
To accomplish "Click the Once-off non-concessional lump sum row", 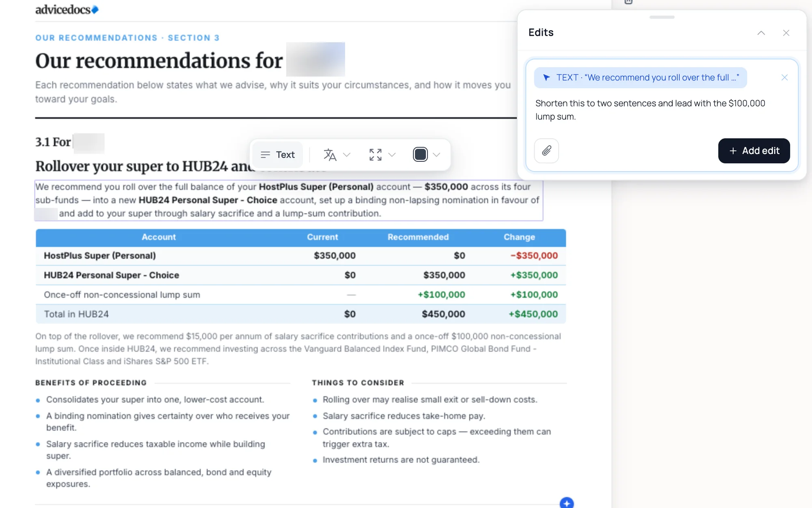I will tap(301, 295).
